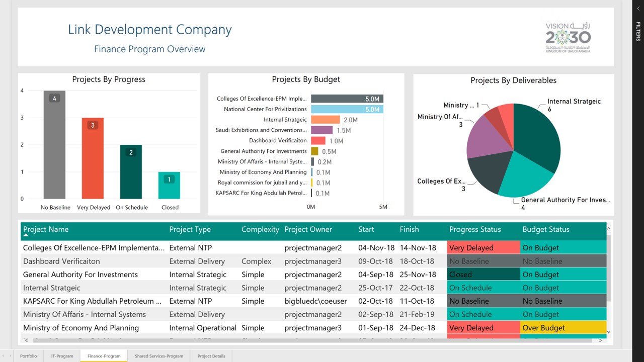Click Ministry Of Affaris - Internal Systems row
This screenshot has width=644, height=362.
314,314
